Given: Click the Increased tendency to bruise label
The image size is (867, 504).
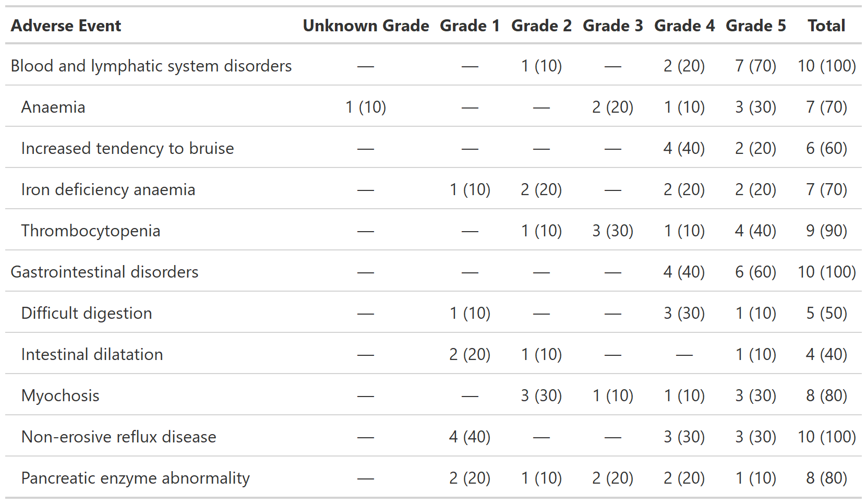Looking at the screenshot, I should tap(127, 149).
